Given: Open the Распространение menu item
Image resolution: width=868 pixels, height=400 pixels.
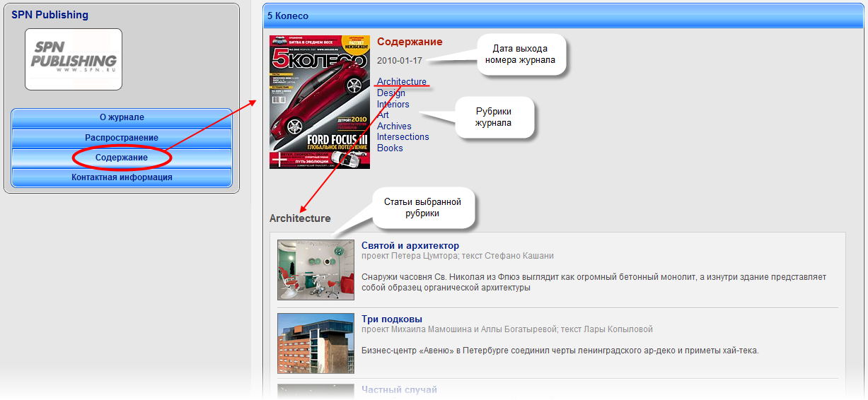Looking at the screenshot, I should click(122, 137).
